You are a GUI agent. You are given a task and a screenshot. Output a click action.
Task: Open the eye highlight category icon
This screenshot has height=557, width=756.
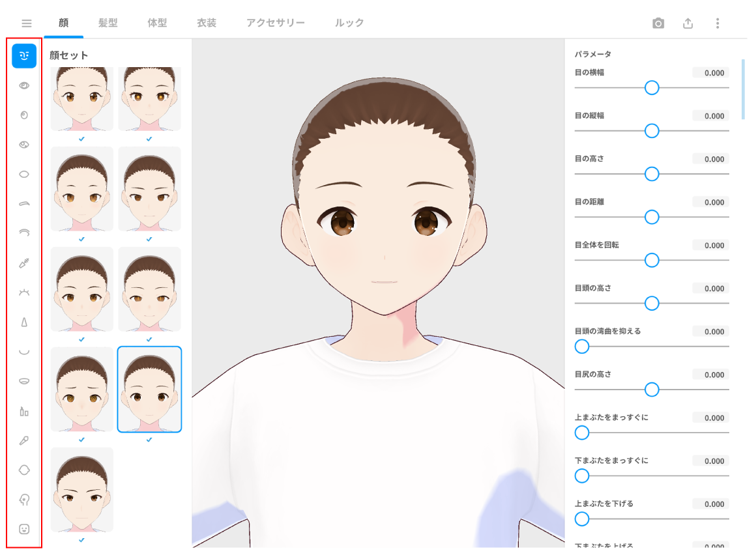pyautogui.click(x=24, y=145)
